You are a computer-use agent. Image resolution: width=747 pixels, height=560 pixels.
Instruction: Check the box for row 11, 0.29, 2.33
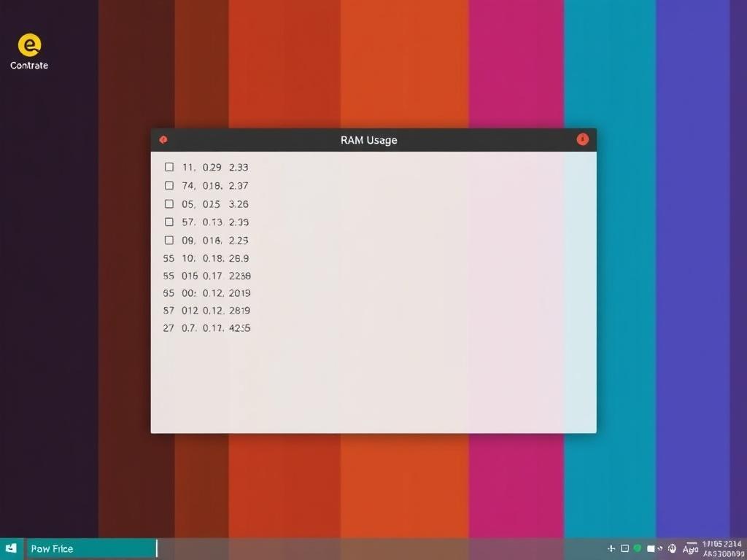169,167
